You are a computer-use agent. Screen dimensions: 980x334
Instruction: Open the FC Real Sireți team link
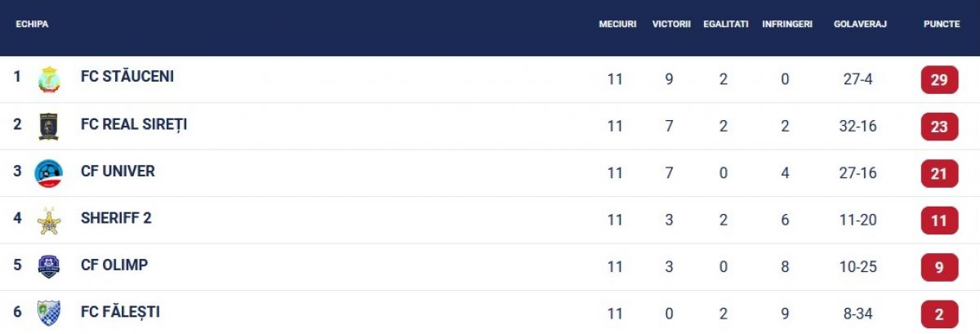(x=134, y=124)
